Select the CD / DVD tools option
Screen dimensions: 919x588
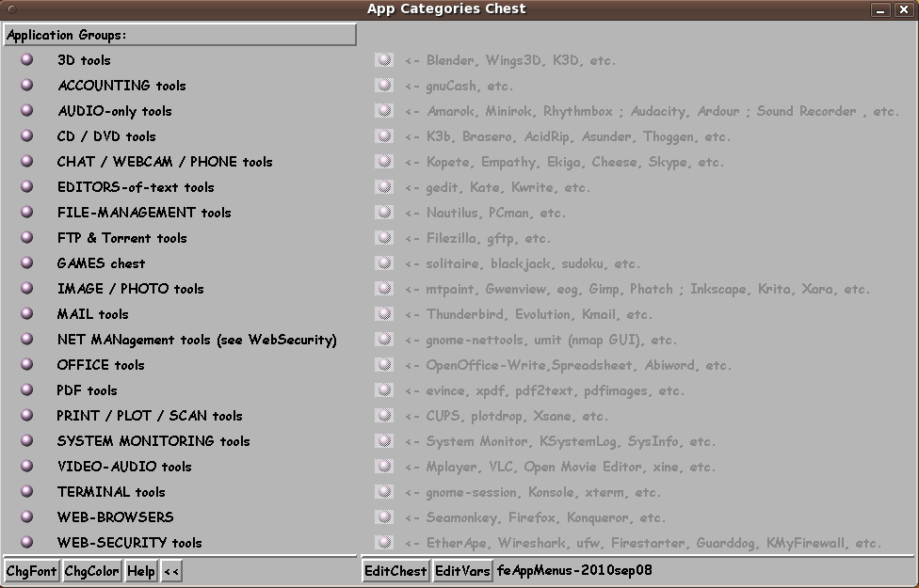click(x=27, y=135)
